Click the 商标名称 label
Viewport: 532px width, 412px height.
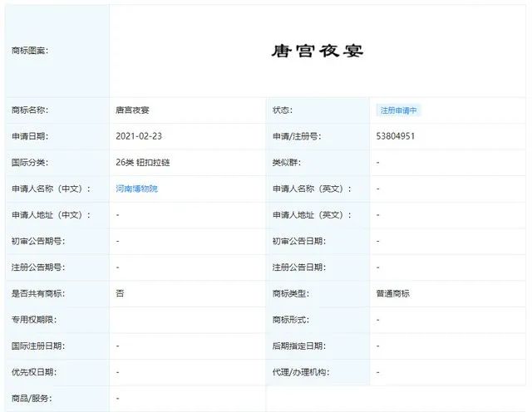coord(30,110)
